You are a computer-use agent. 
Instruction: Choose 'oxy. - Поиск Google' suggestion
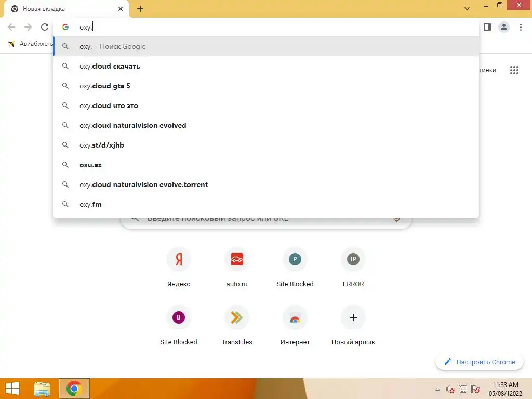pyautogui.click(x=266, y=46)
